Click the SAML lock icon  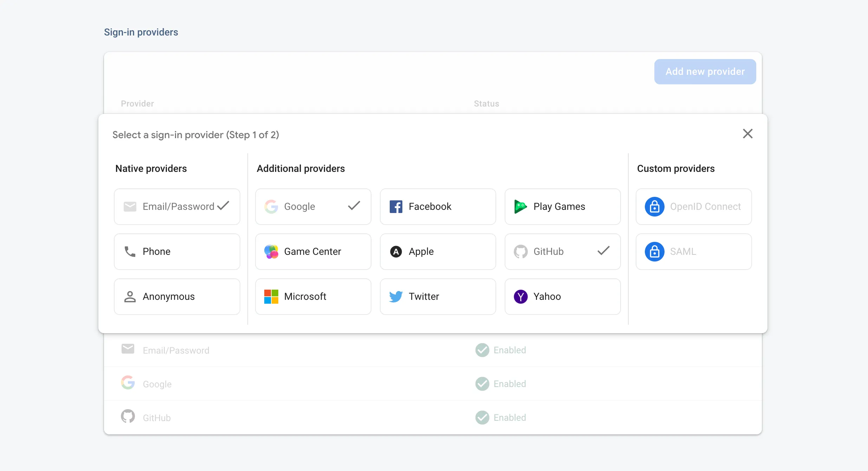click(x=654, y=252)
